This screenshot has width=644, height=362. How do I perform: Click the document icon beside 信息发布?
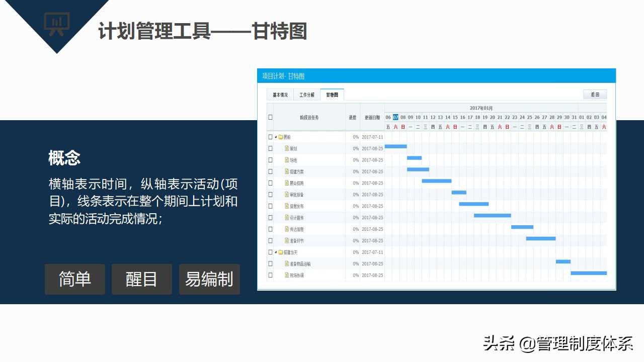[x=287, y=206]
